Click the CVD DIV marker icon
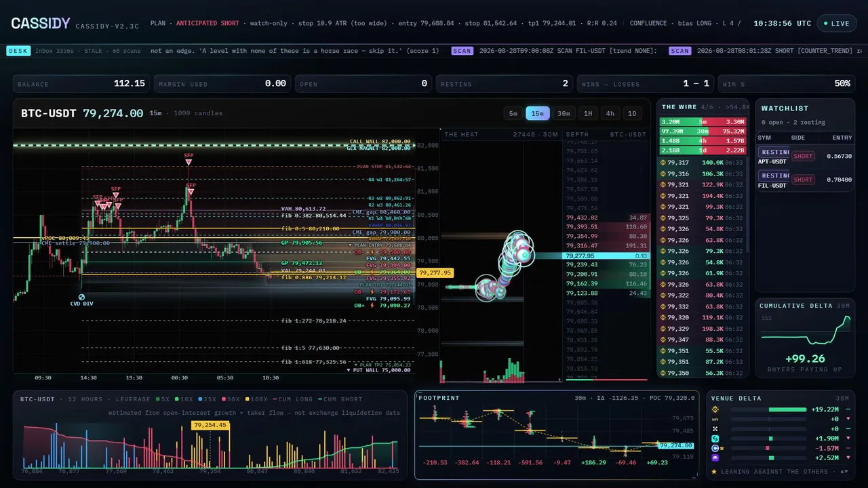The height and width of the screenshot is (488, 868). pos(81,297)
